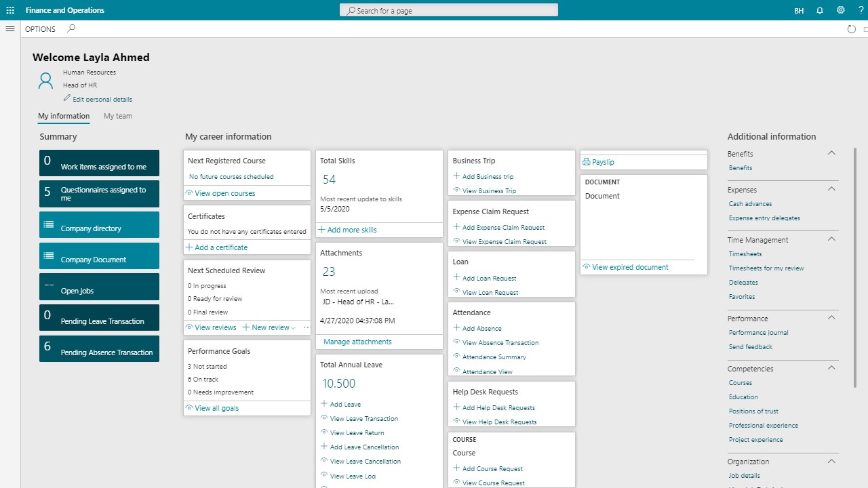This screenshot has width=868, height=488.
Task: Click the user profile avatar icon
Action: 45,81
